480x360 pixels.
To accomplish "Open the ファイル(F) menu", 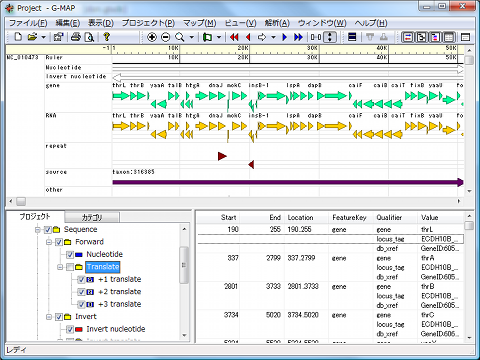I will [28, 23].
